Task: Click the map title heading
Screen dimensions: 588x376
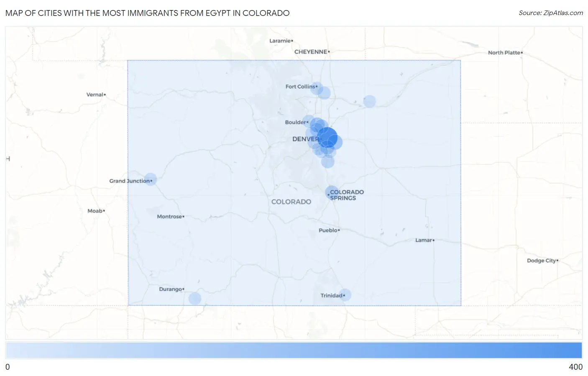Action: (147, 13)
